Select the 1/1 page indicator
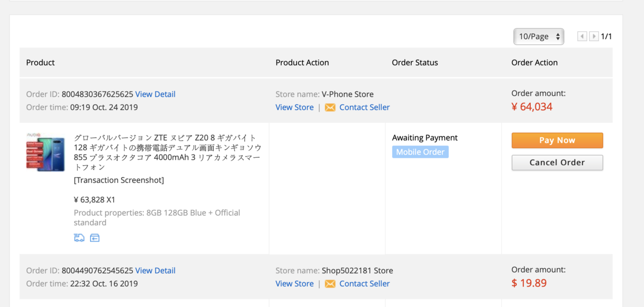 click(x=606, y=36)
